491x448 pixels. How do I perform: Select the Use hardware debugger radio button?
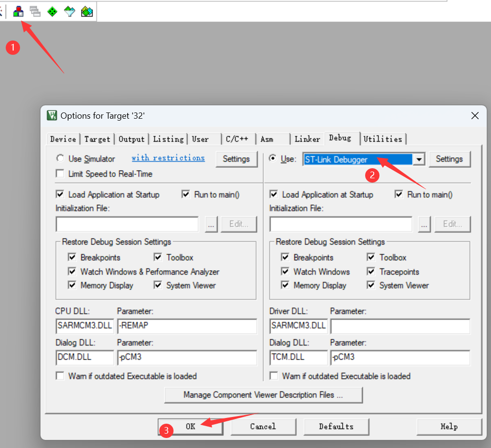(x=273, y=158)
